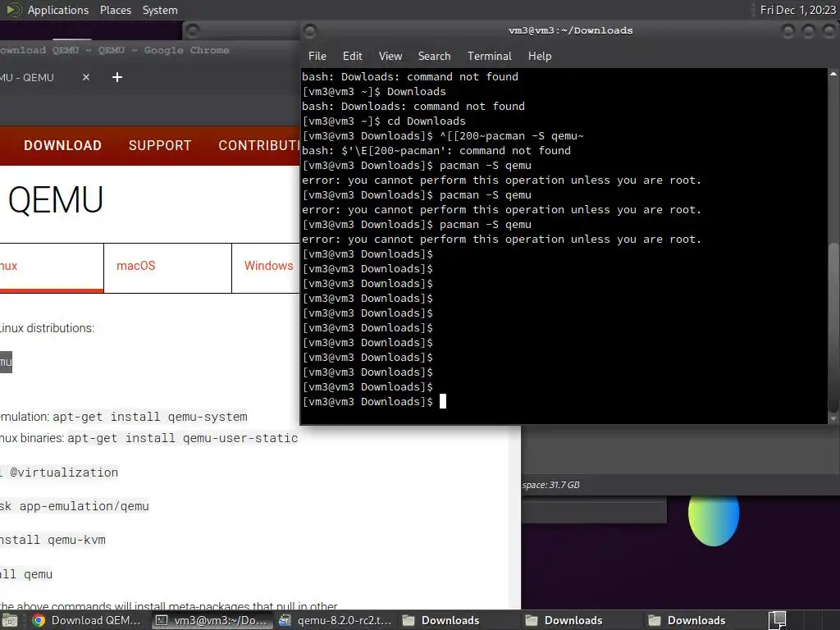Open terminal Help menu

(540, 57)
